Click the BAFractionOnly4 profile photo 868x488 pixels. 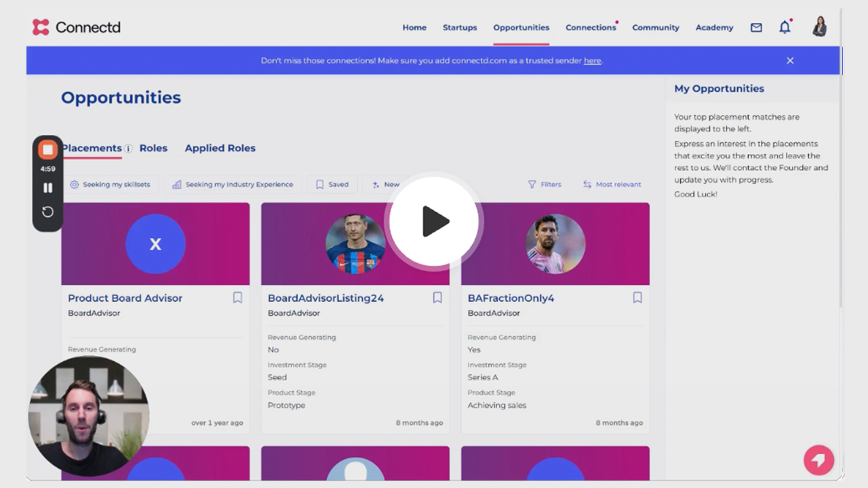[555, 244]
